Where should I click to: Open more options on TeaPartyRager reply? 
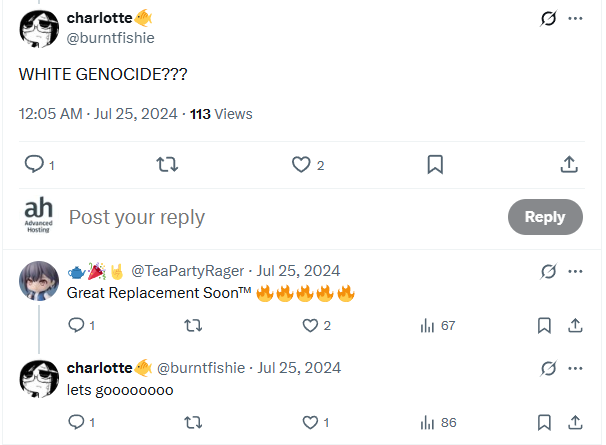[575, 271]
